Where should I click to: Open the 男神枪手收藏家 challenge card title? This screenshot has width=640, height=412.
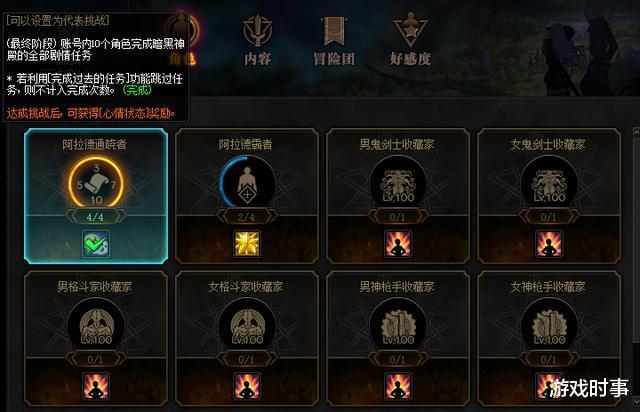coord(397,287)
